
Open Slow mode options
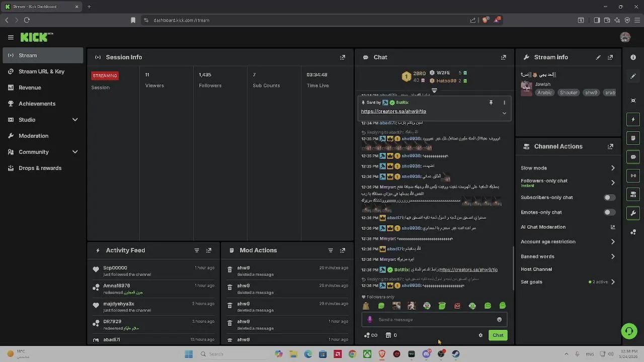point(568,168)
